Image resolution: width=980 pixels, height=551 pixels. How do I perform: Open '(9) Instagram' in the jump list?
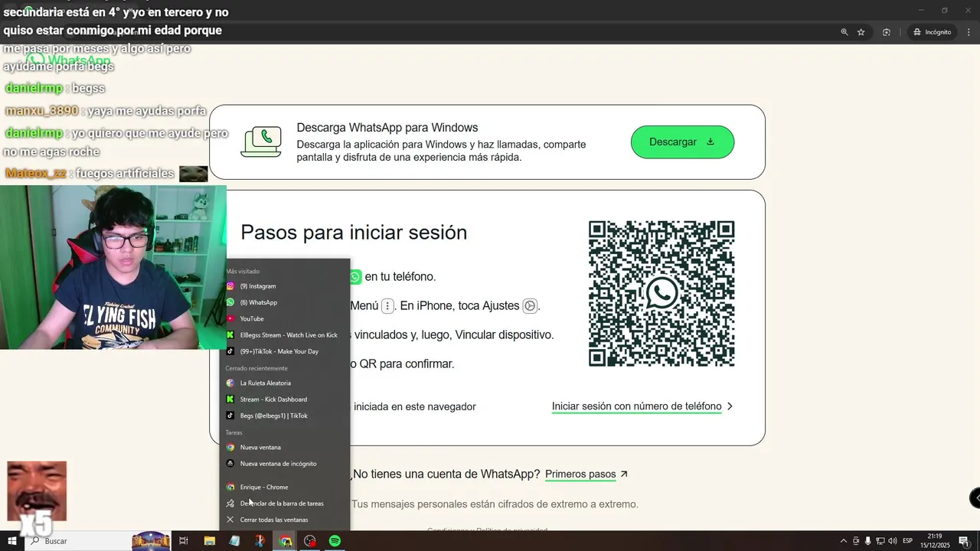284,286
